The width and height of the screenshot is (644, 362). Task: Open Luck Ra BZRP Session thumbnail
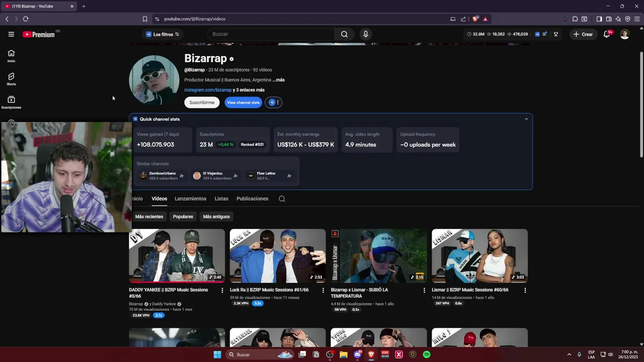point(278,256)
